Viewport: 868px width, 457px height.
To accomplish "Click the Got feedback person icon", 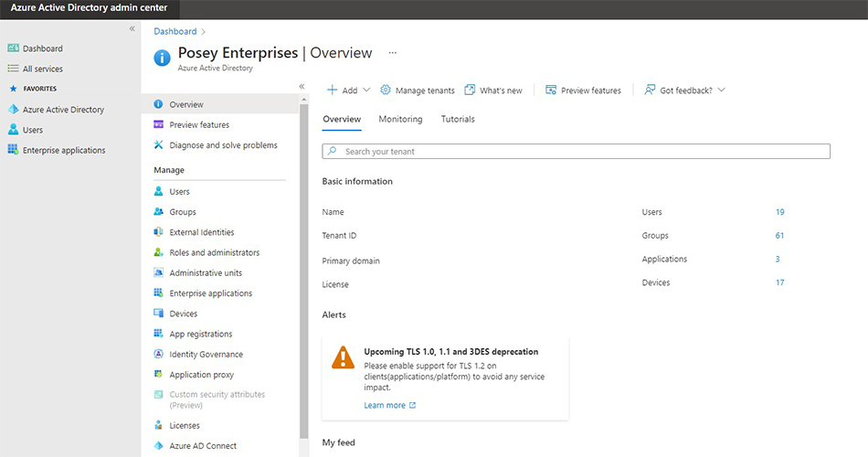I will 650,90.
